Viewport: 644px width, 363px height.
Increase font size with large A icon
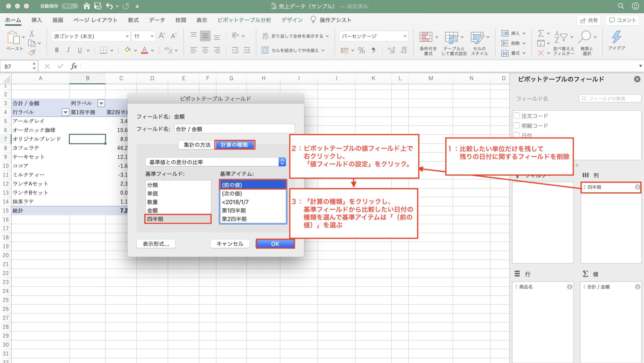162,36
